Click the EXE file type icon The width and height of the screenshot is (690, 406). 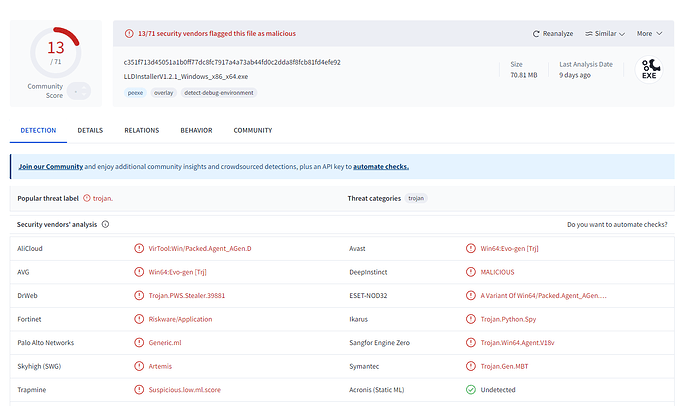(x=649, y=69)
